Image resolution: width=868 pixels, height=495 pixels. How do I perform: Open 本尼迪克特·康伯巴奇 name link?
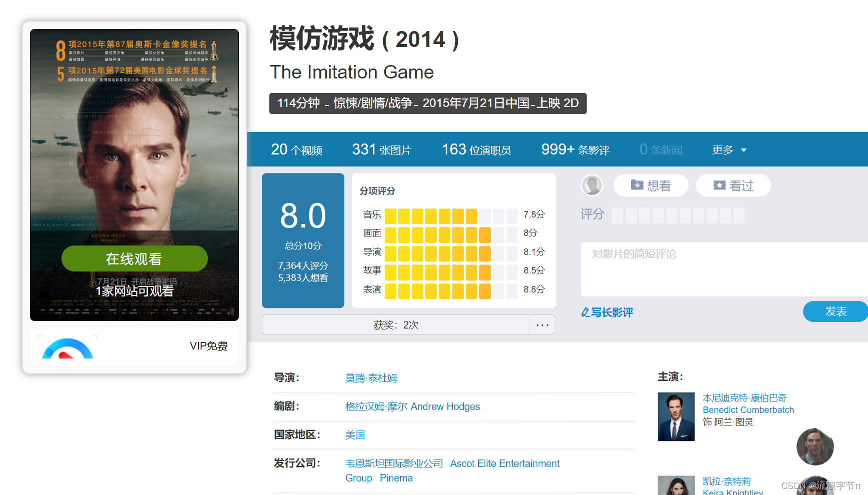(745, 397)
